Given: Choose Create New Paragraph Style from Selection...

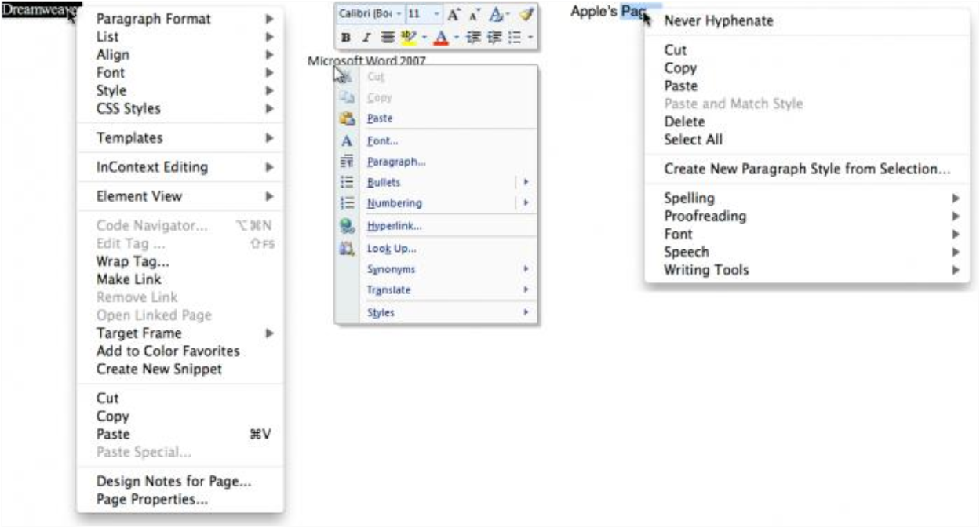Looking at the screenshot, I should 807,169.
